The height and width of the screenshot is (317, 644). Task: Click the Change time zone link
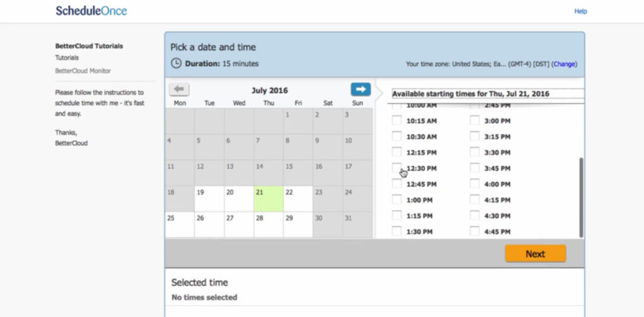564,64
